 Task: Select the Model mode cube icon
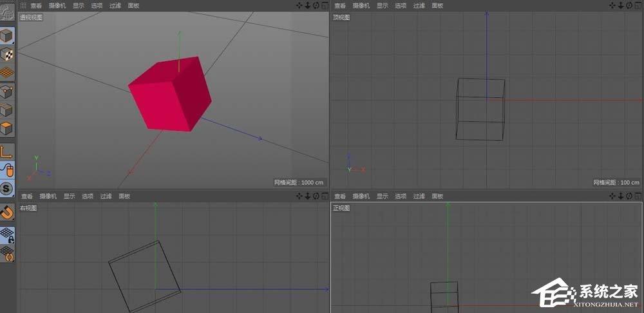(x=7, y=36)
